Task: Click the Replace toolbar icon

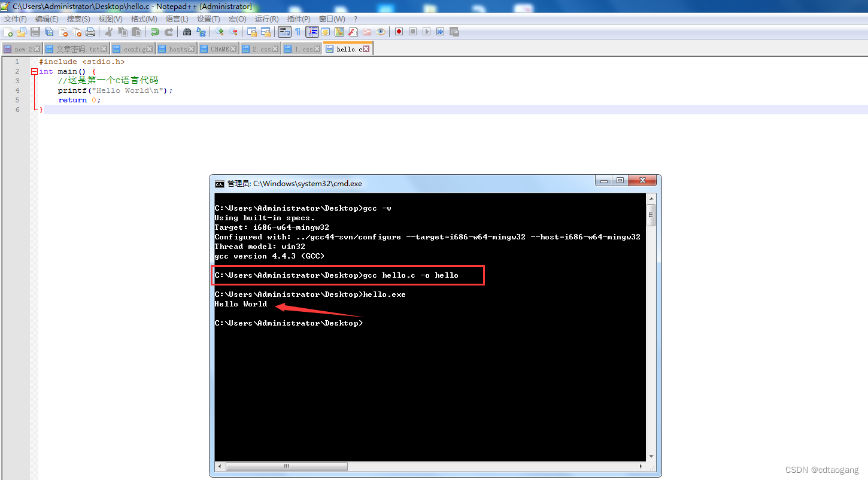Action: tap(201, 32)
